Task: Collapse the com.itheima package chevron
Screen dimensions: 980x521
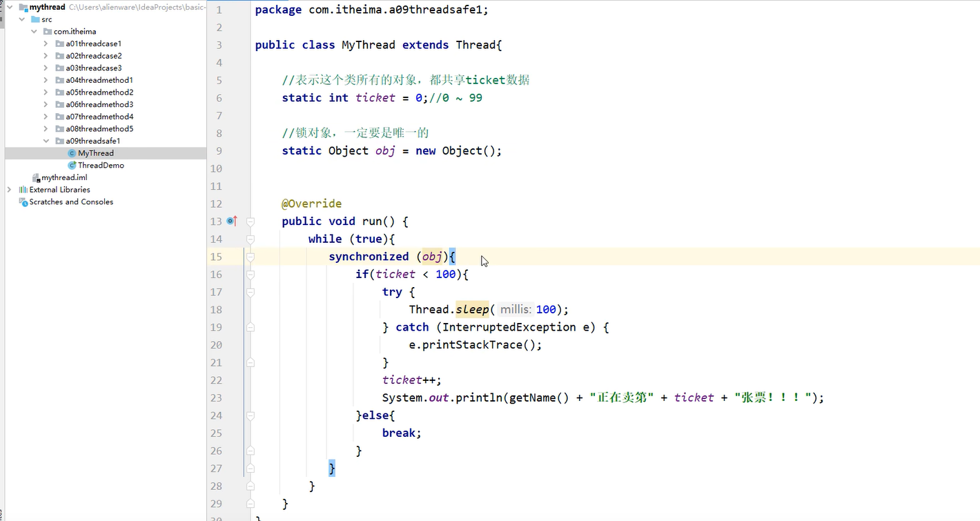Action: click(34, 31)
